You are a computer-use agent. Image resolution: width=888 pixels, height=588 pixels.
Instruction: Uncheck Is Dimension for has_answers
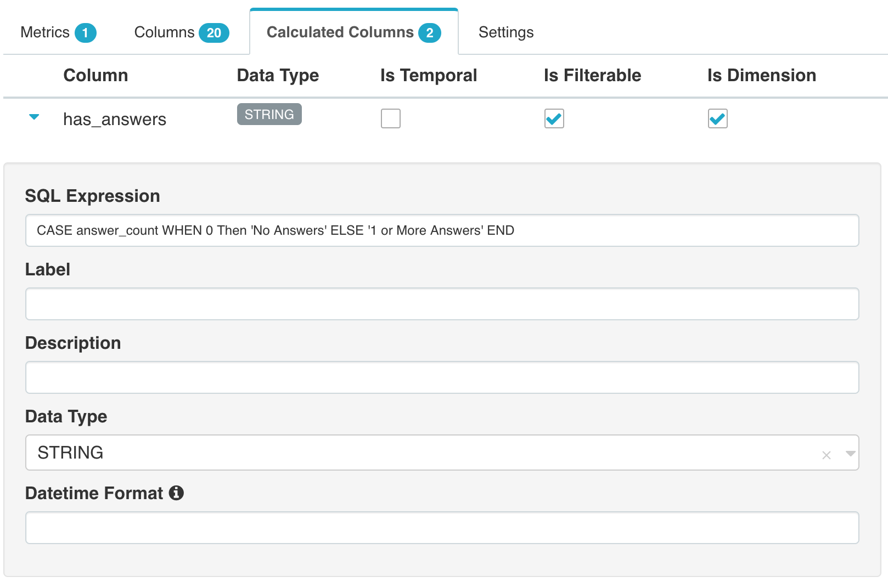(x=717, y=118)
